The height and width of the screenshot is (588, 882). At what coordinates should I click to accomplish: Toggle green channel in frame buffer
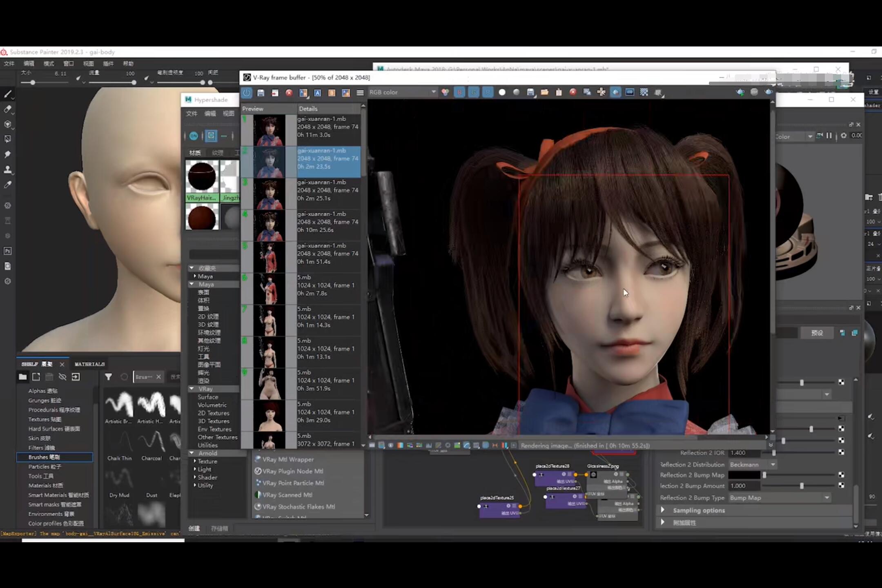[474, 93]
